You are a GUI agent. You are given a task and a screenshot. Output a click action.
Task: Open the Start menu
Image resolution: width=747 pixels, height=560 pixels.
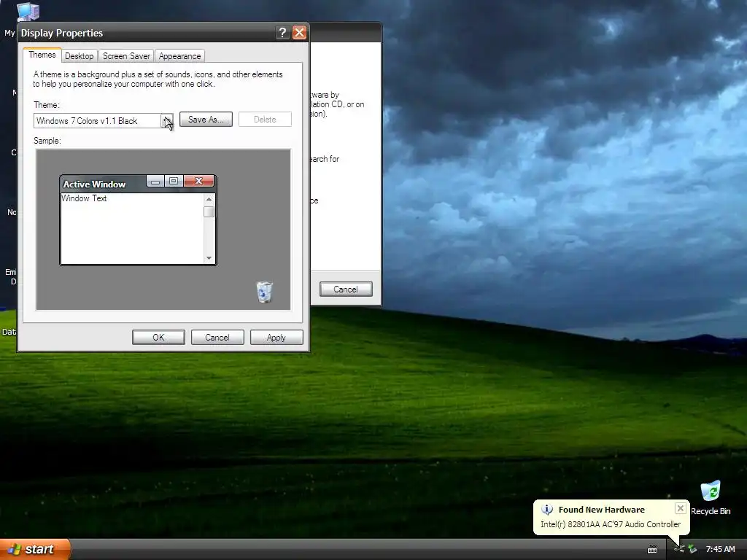click(35, 549)
